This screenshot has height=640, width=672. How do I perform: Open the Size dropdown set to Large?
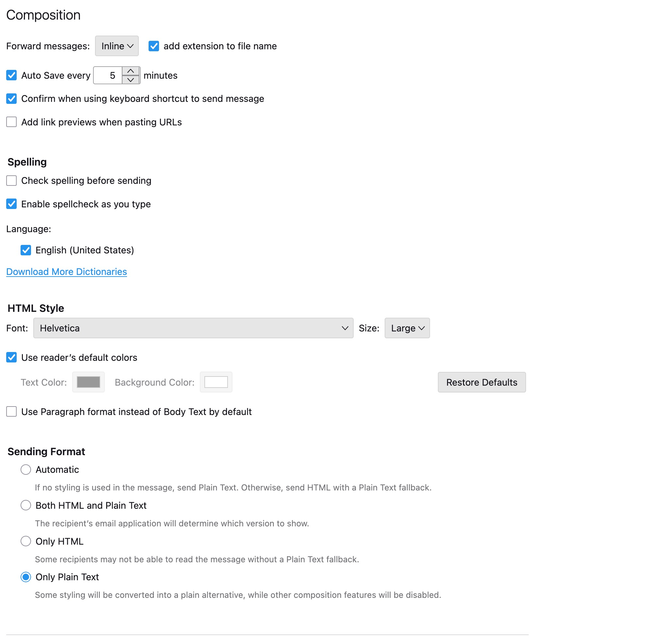tap(407, 328)
